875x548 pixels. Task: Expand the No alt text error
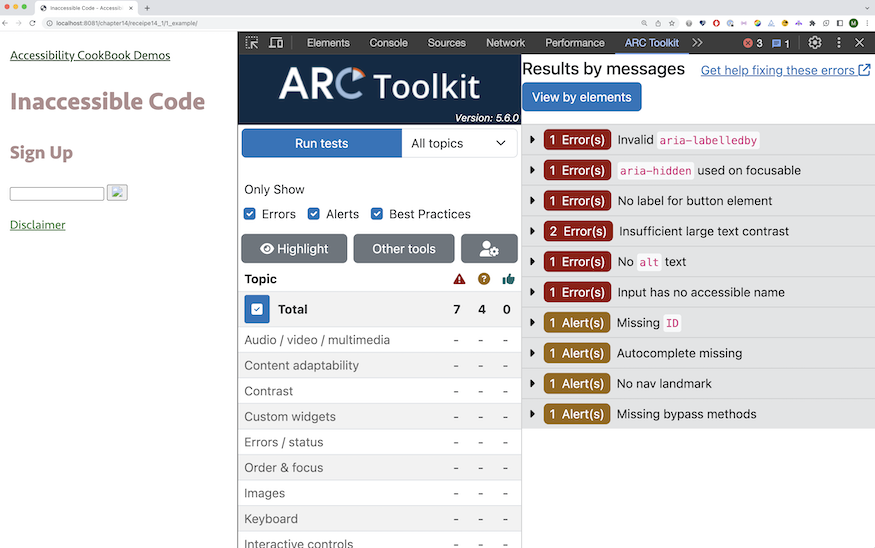tap(532, 262)
